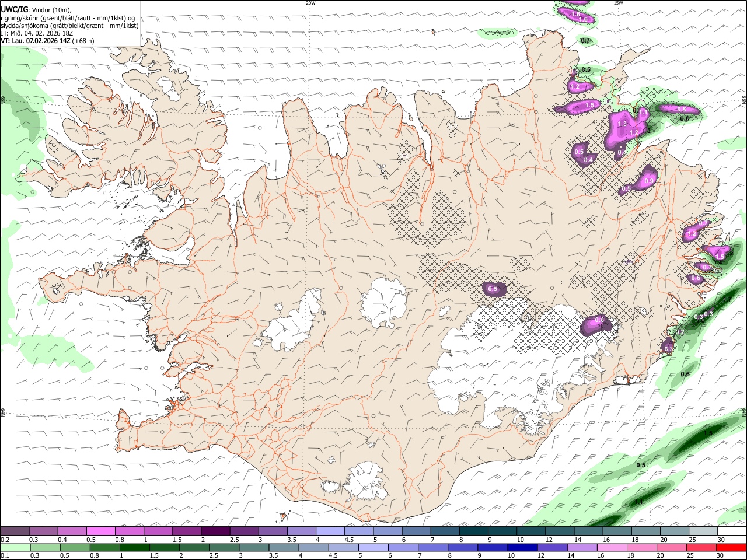Image resolution: width=747 pixels, height=560 pixels.
Task: Choose the darkest green 1 rain legend swatch
Action: point(134,547)
